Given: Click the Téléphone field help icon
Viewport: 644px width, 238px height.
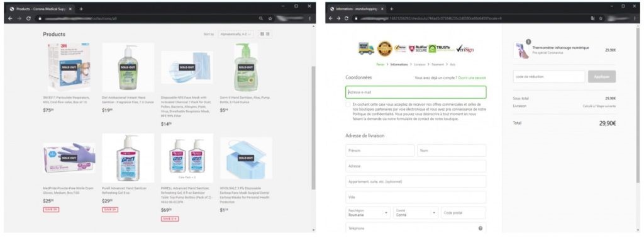Looking at the screenshot, I should click(480, 228).
